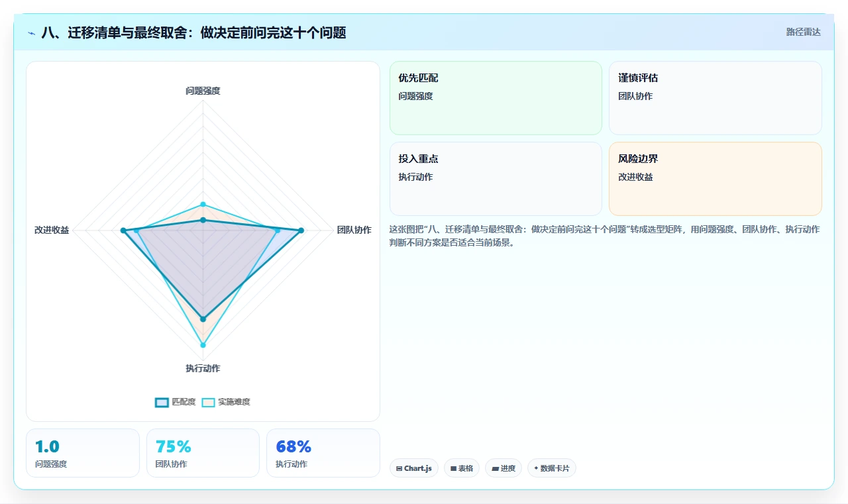Click the page title heading
Image resolution: width=848 pixels, height=504 pixels.
tap(193, 32)
